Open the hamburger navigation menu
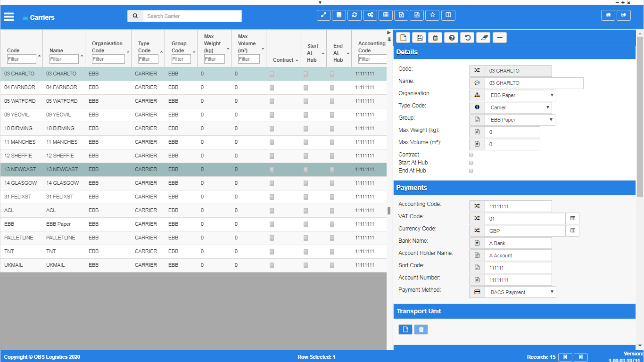 (x=9, y=17)
